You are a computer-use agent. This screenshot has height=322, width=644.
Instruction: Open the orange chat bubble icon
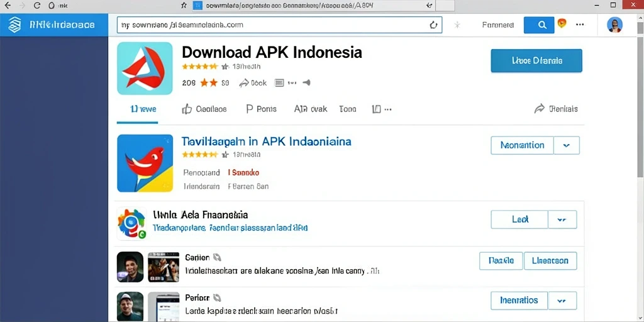point(562,23)
